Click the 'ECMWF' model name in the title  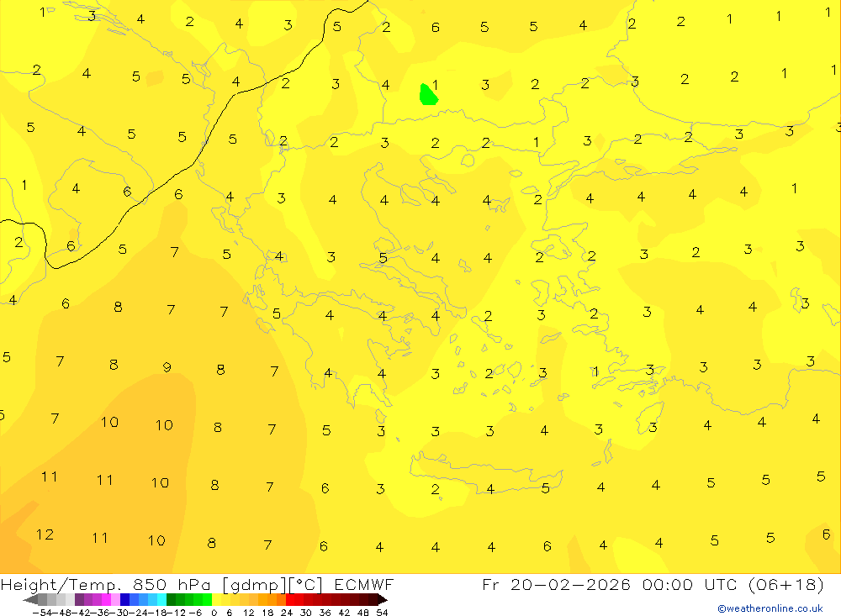(x=364, y=584)
